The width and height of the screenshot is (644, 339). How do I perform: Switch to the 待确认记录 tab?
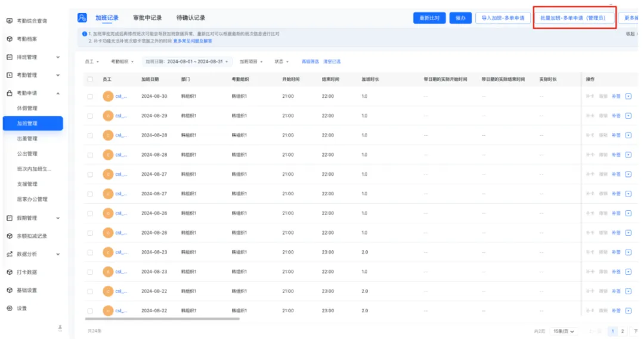[x=191, y=18]
